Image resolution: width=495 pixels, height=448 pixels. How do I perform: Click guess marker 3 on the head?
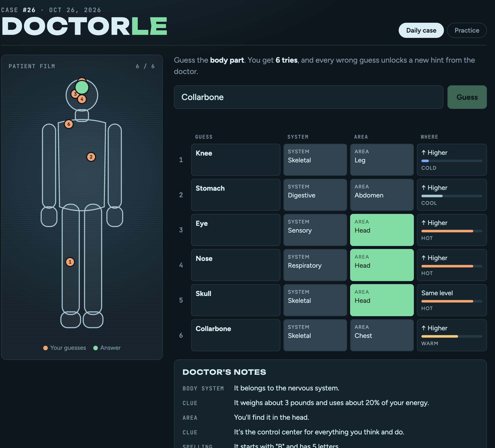(x=75, y=94)
